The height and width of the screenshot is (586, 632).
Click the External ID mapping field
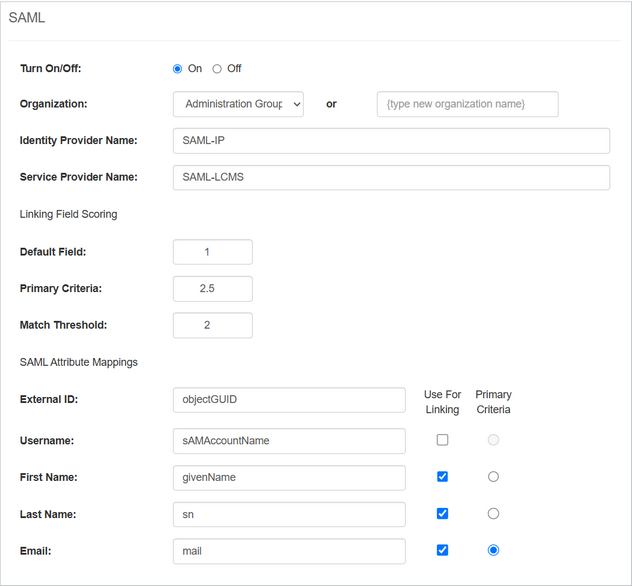pos(289,400)
